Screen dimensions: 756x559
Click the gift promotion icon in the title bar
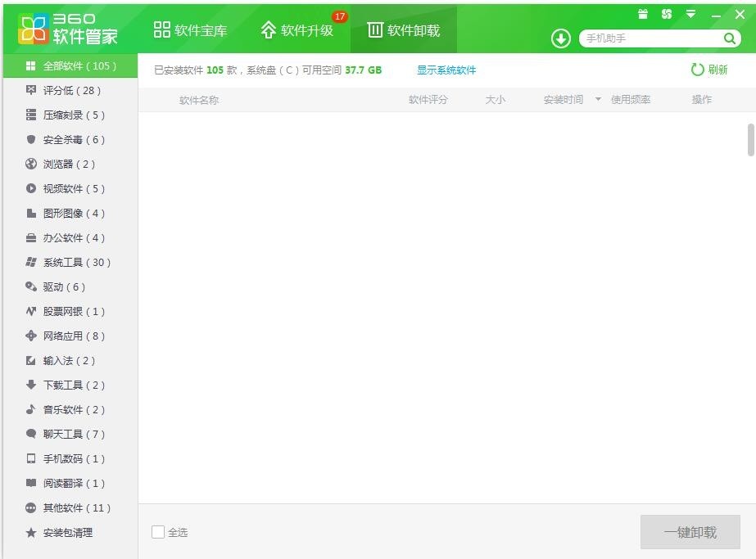pyautogui.click(x=643, y=13)
